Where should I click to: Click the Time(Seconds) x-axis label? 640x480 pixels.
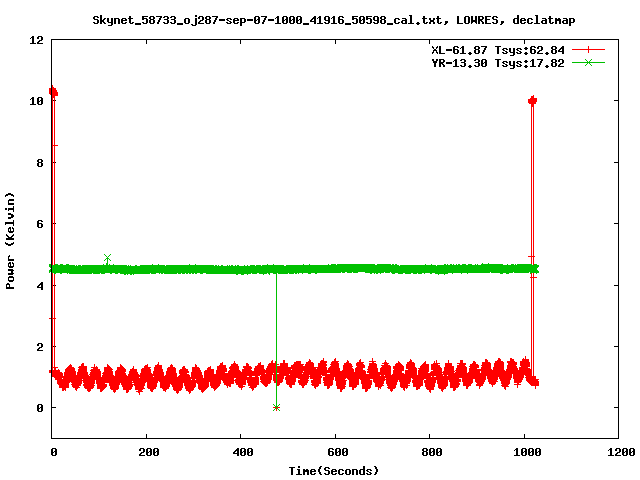[334, 471]
